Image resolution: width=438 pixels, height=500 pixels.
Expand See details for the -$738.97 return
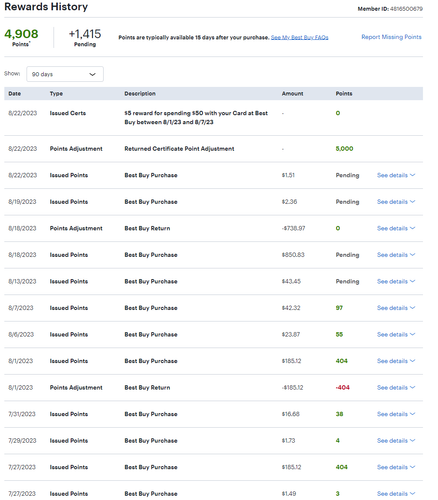point(396,228)
